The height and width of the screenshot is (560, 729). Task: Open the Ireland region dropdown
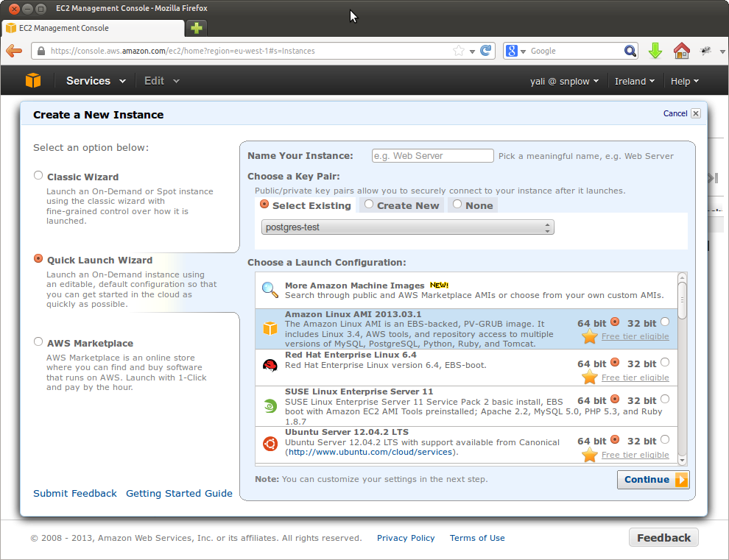point(634,82)
